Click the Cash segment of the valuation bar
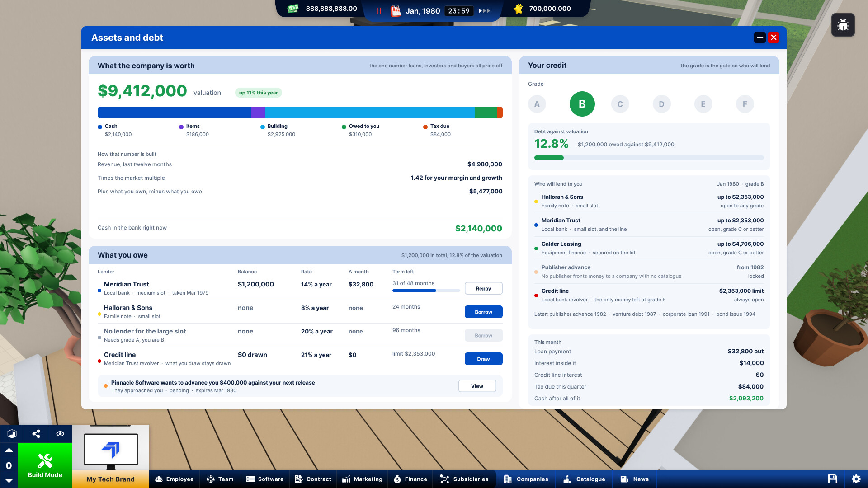Screen dimensions: 868x488 [175, 113]
